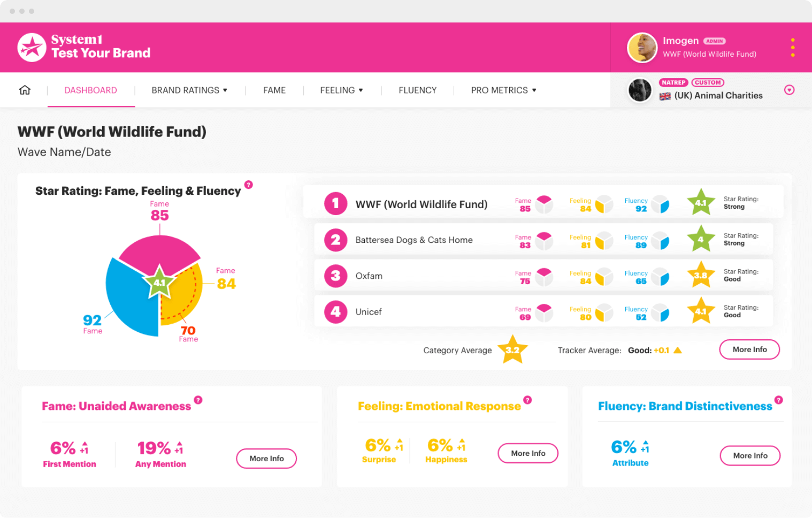Viewport: 812px width, 518px height.
Task: Select rank 2 badge for Battersea Dogs
Action: click(x=335, y=240)
